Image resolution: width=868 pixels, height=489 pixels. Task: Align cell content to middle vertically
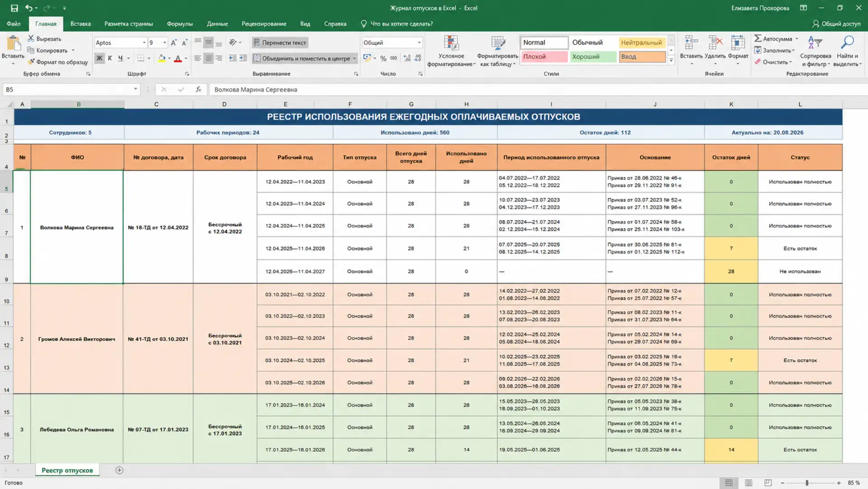[208, 43]
